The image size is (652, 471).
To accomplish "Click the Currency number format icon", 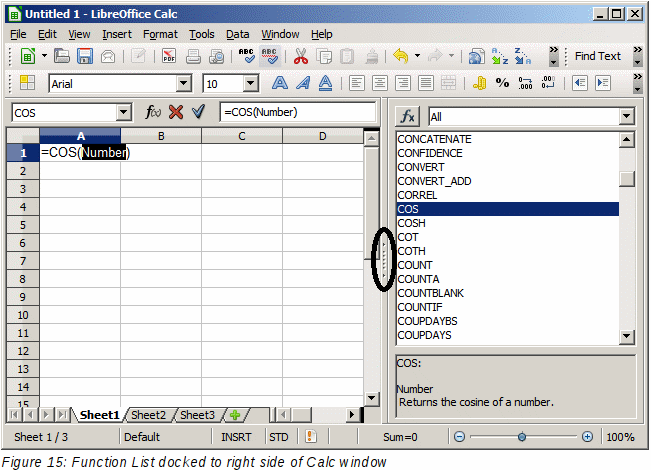I will [x=480, y=83].
